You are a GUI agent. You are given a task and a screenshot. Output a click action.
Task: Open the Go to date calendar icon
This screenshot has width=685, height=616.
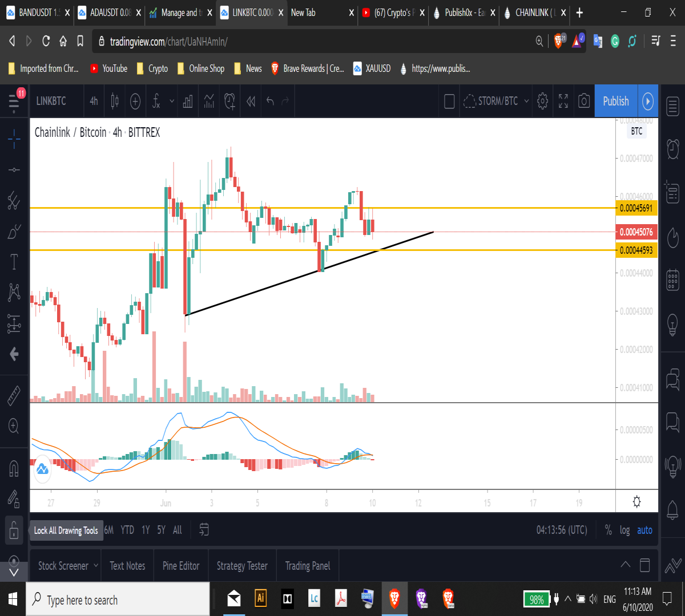click(204, 530)
